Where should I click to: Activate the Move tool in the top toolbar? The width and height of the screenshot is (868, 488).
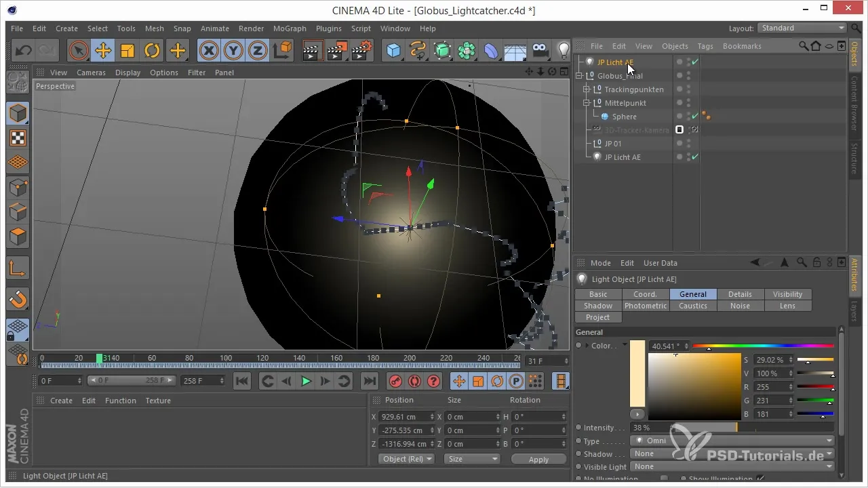[103, 50]
